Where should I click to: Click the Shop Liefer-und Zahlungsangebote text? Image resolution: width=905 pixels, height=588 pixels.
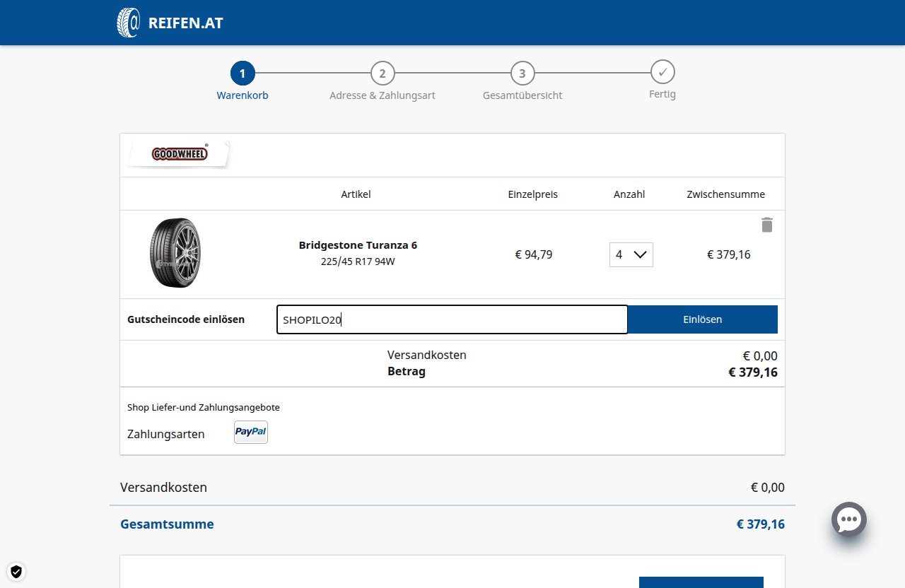pyautogui.click(x=204, y=408)
